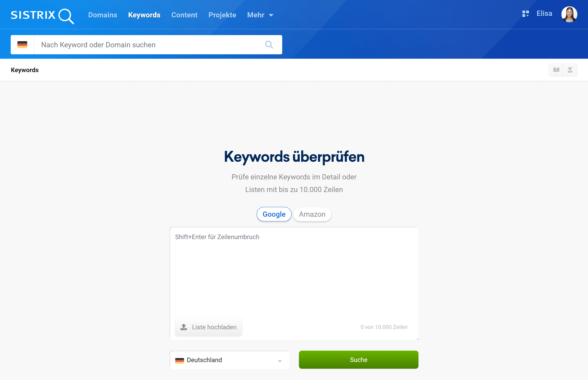Click the German flag country selector

tap(22, 45)
